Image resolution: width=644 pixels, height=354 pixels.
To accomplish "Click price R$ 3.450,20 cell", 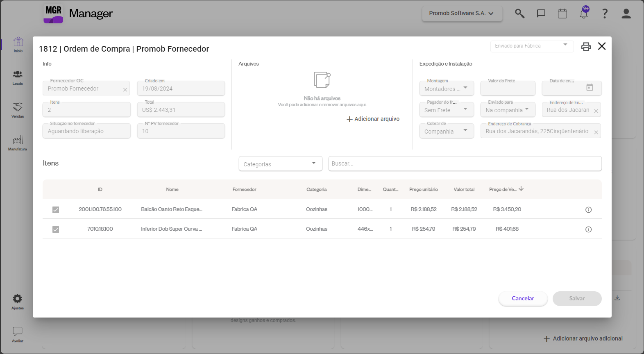I will click(507, 209).
